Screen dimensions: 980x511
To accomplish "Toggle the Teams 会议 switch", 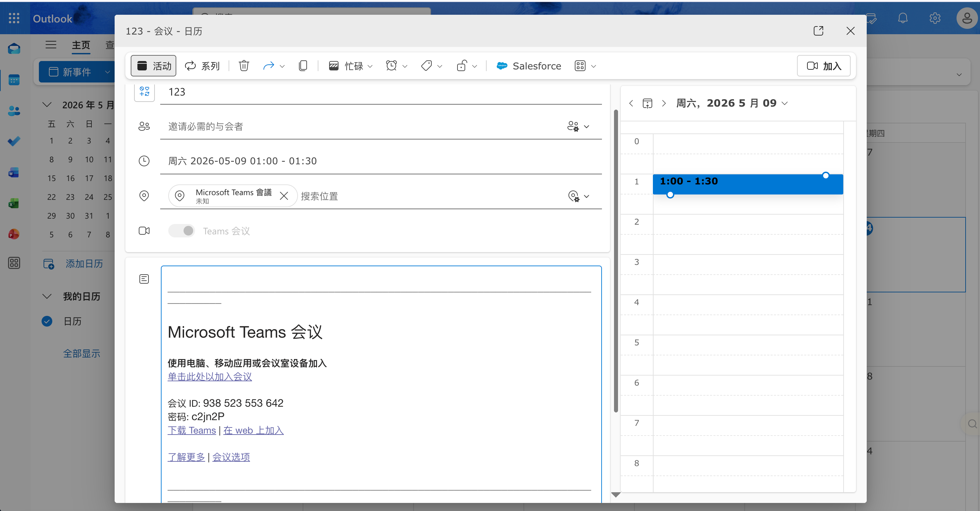I will [182, 231].
